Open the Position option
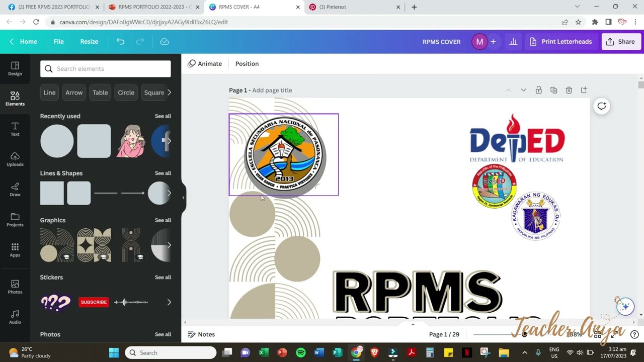Image resolution: width=644 pixels, height=362 pixels. (247, 64)
